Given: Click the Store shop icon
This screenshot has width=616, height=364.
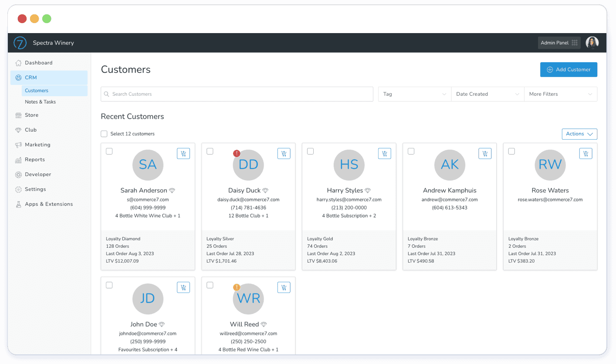Looking at the screenshot, I should (x=18, y=115).
